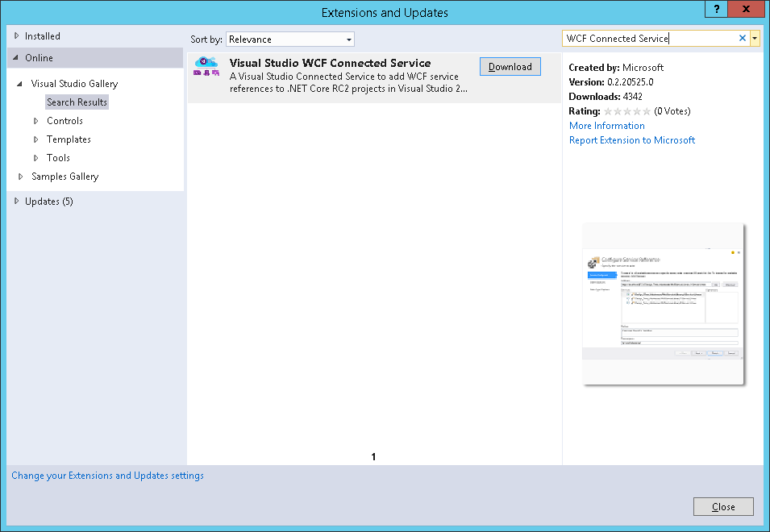Expand the Tools node
Image resolution: width=770 pixels, height=532 pixels.
pos(35,158)
